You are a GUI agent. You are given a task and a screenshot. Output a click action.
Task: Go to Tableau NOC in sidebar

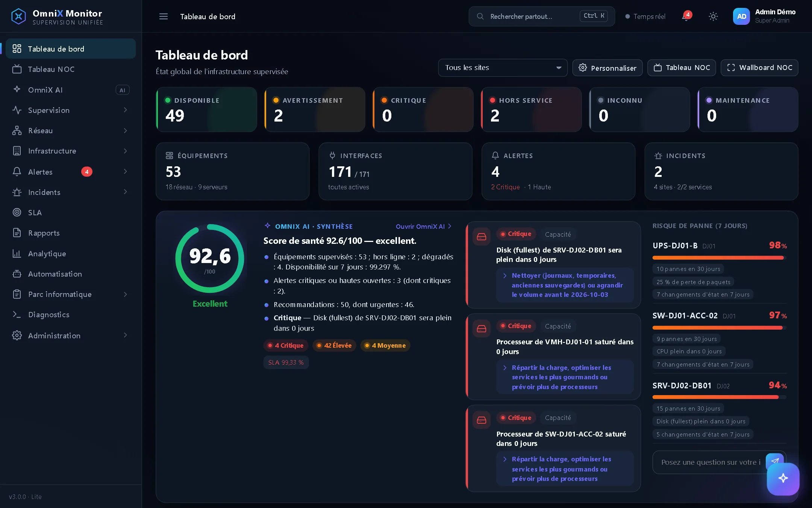[71, 69]
